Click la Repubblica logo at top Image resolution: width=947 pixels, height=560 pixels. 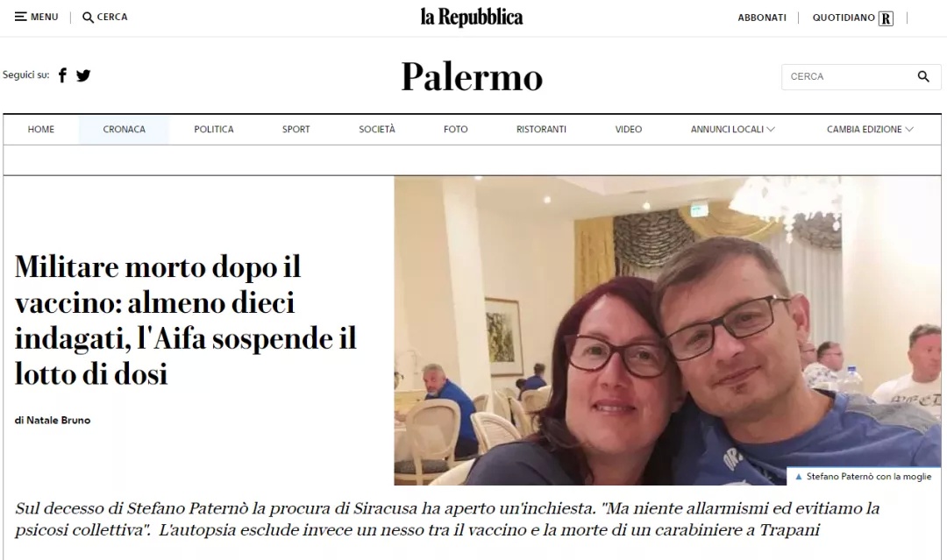tap(472, 18)
